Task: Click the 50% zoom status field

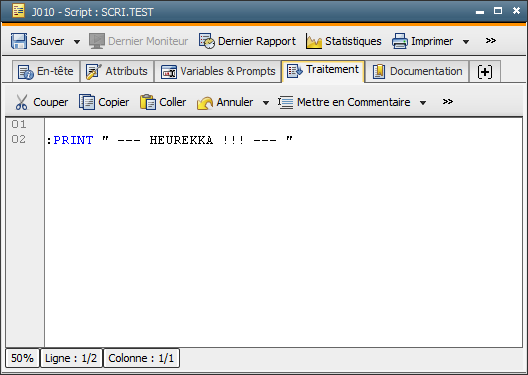Action: pos(22,358)
